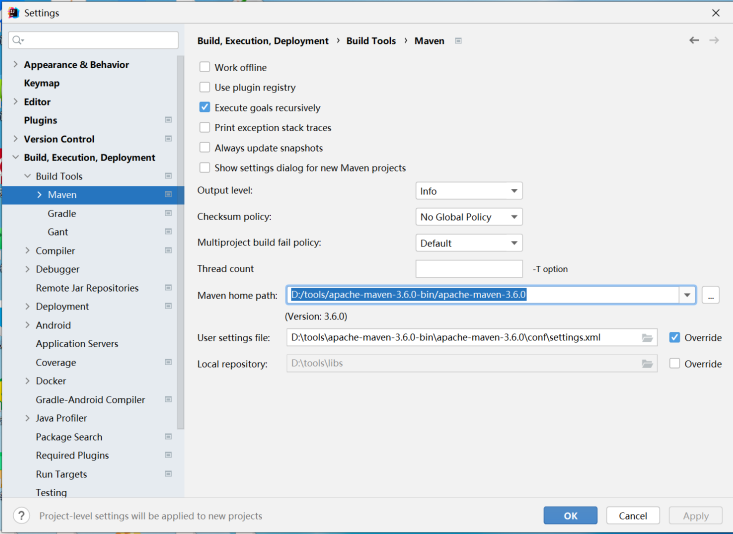Browse folder icon in User settings file field
The width and height of the screenshot is (733, 534).
click(x=647, y=338)
